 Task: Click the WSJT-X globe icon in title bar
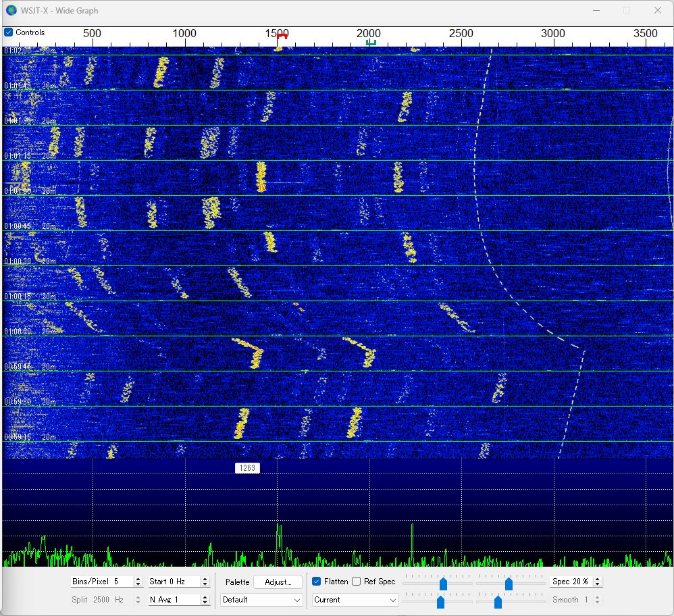point(11,10)
